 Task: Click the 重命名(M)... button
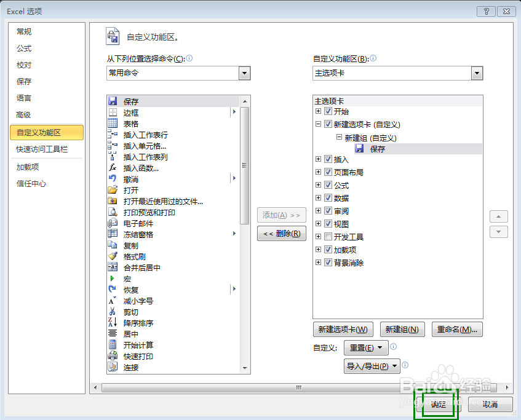pos(457,329)
